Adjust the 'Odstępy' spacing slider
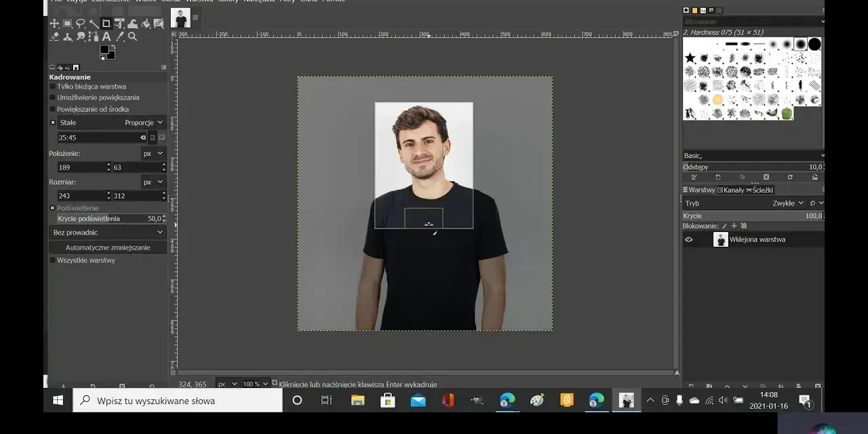Image resolution: width=868 pixels, height=434 pixels. 753,167
